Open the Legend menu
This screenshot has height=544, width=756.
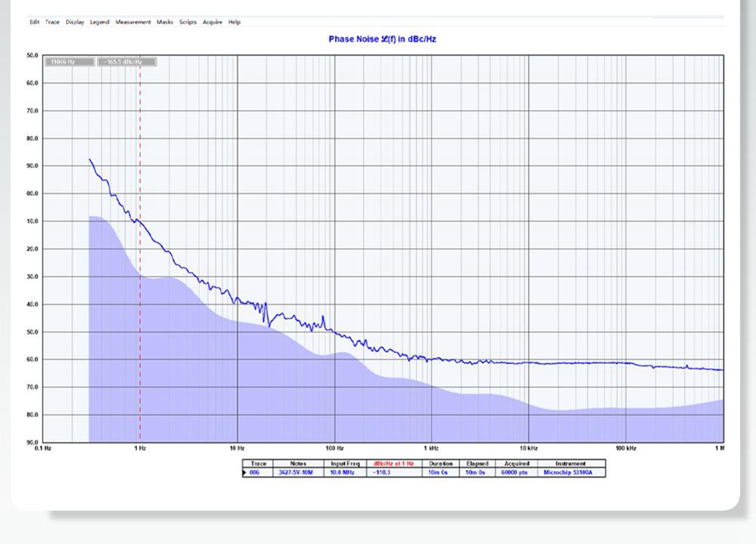99,22
